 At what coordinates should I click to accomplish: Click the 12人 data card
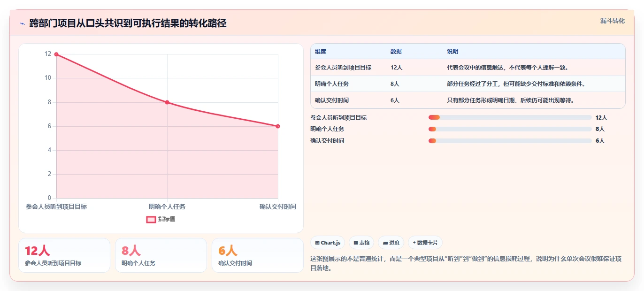[x=64, y=255]
